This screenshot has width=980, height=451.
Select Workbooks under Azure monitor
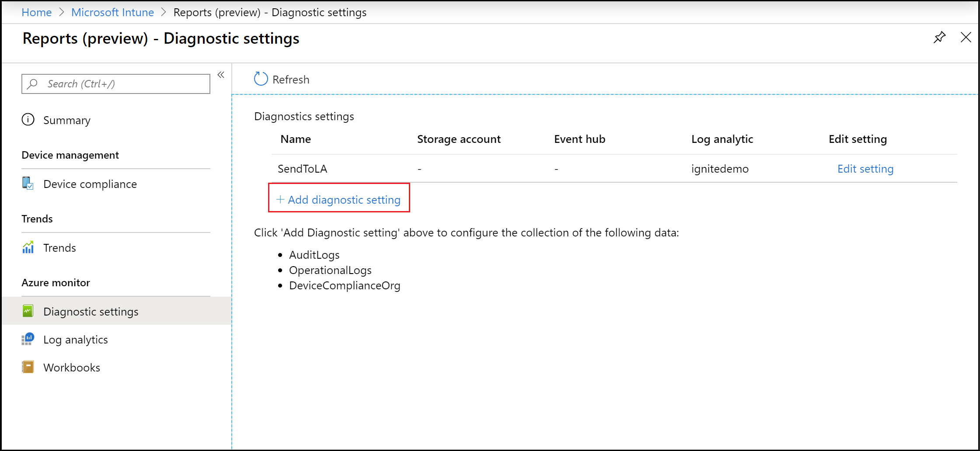[72, 368]
